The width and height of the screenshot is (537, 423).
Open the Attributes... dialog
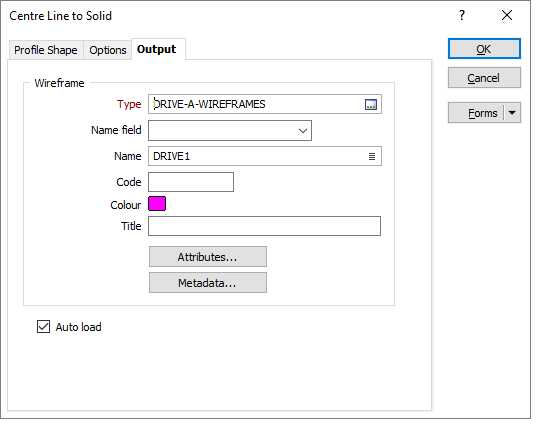pos(208,257)
